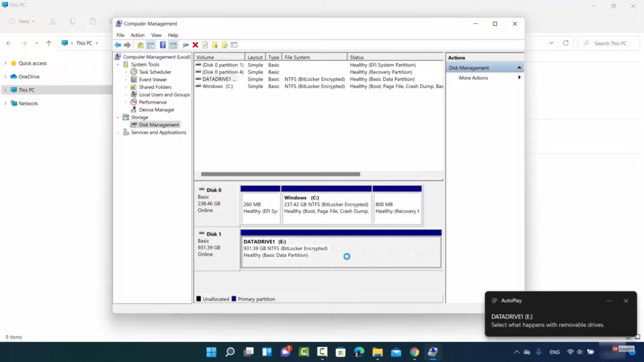
Task: Dismiss the AutoPlay notification
Action: coord(626,301)
